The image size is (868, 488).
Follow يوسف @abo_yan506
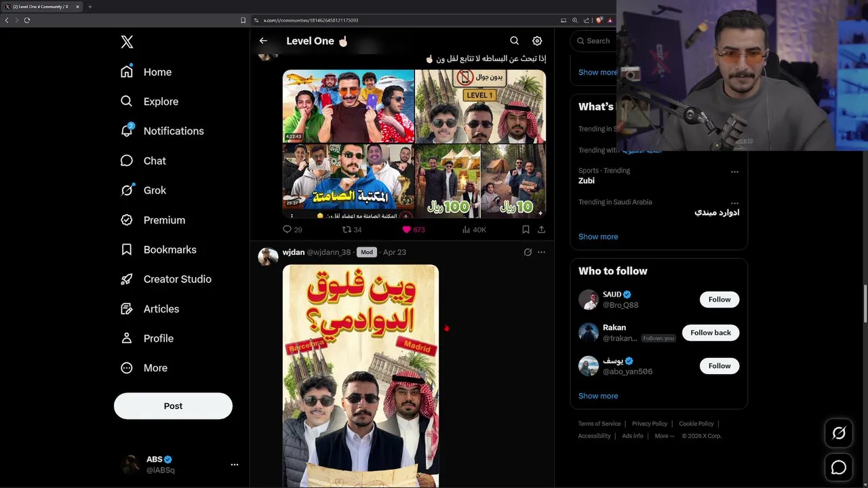[x=719, y=366]
